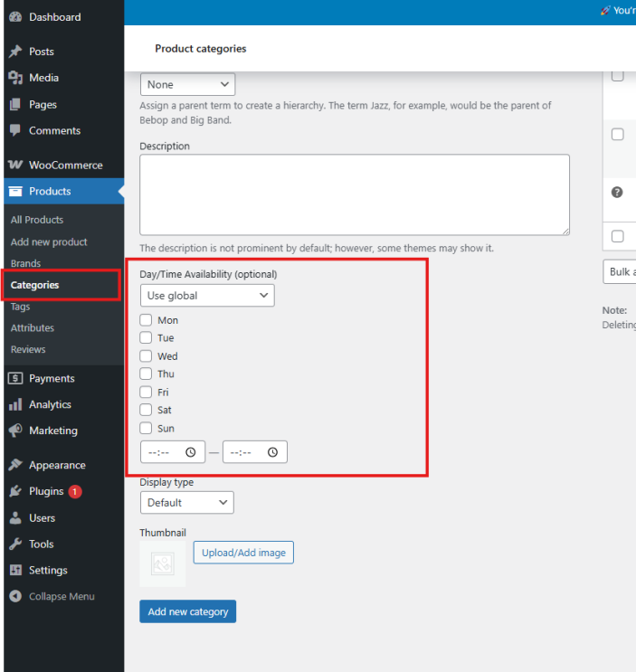This screenshot has height=672, width=636.
Task: Open the parent category None dropdown
Action: [187, 85]
